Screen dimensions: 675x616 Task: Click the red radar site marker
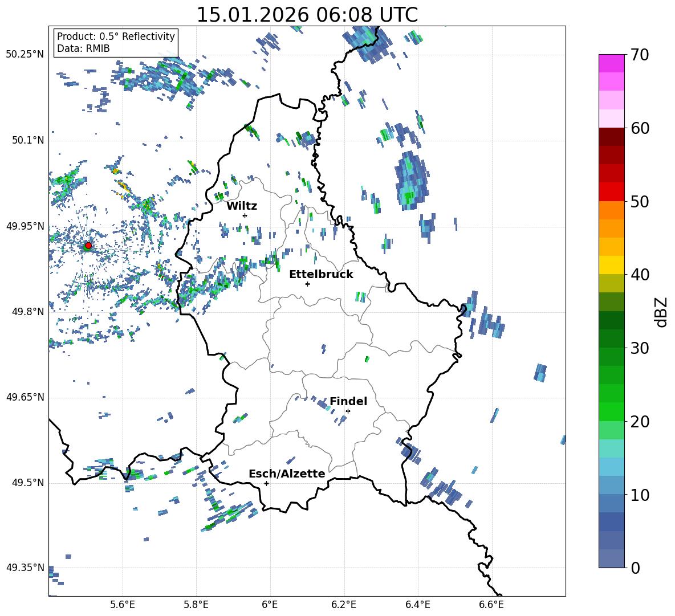click(88, 246)
